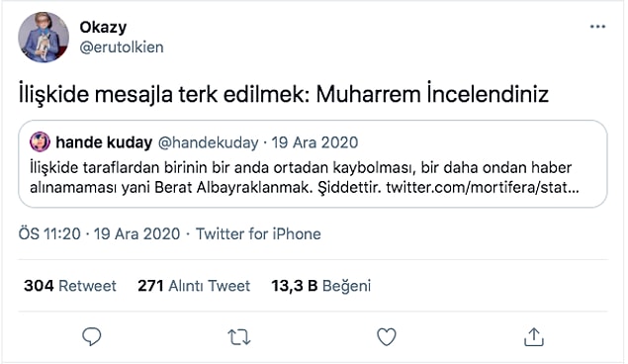This screenshot has width=628, height=364.
Task: Open the share upload icon
Action: [x=534, y=336]
